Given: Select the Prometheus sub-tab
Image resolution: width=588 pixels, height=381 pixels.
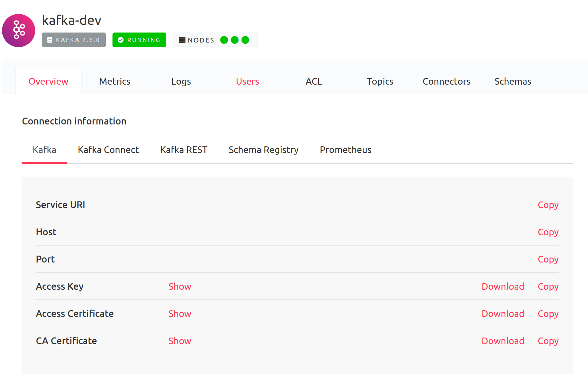Looking at the screenshot, I should (x=346, y=150).
